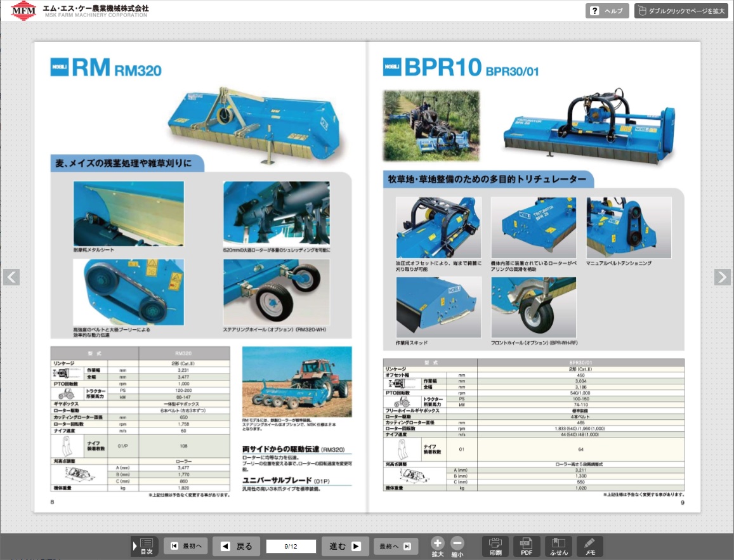Click the エム・エス・ケー農業機械株式会社 company name
Image resolution: width=734 pixels, height=560 pixels.
pyautogui.click(x=96, y=8)
